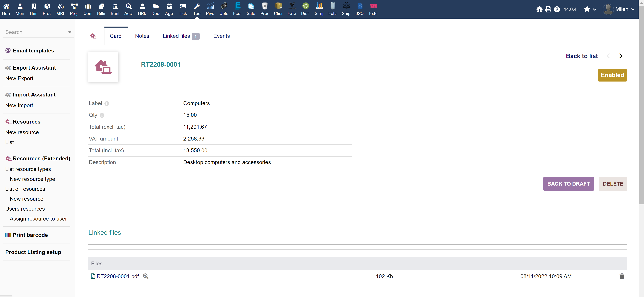Open the help question mark icon

point(557,9)
